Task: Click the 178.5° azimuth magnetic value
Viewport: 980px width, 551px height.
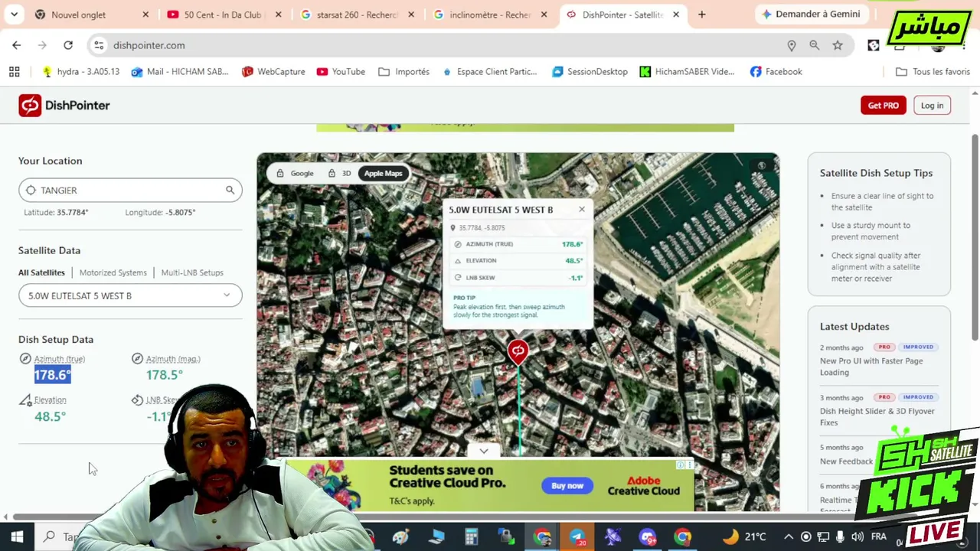Action: tap(165, 375)
